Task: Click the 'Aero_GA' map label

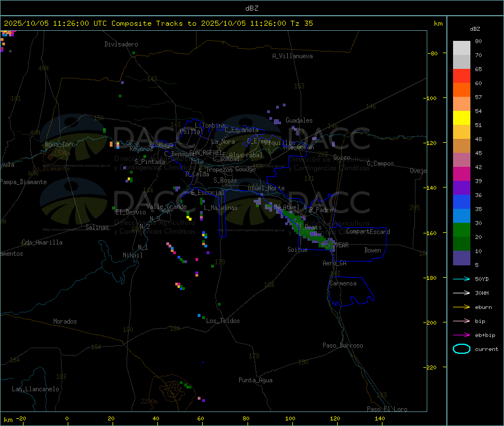Action: pos(334,263)
